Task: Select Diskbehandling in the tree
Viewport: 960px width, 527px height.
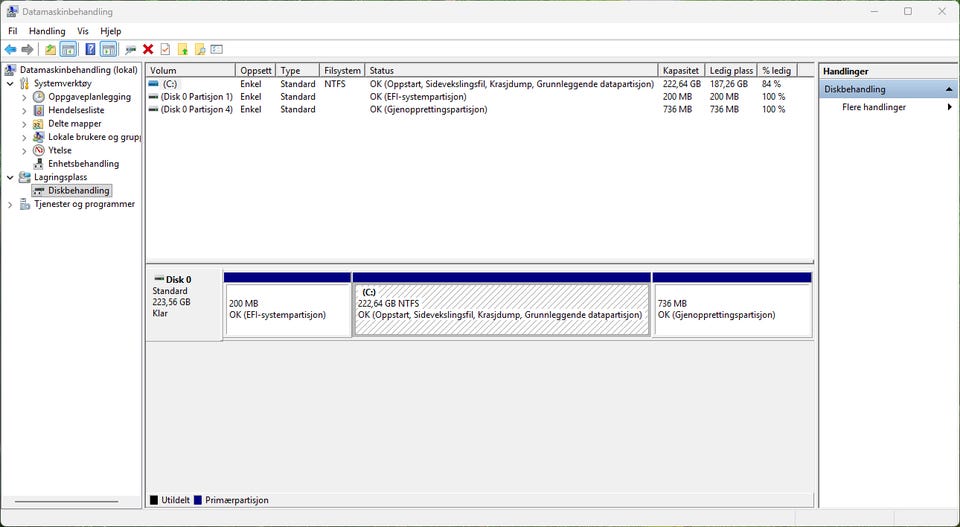Action: tap(78, 190)
